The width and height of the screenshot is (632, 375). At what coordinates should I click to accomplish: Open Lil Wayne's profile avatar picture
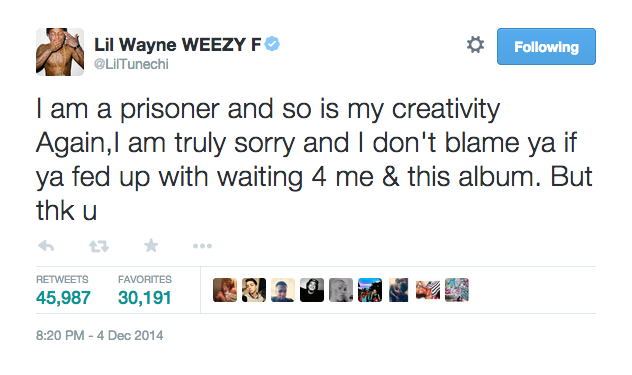coord(60,52)
